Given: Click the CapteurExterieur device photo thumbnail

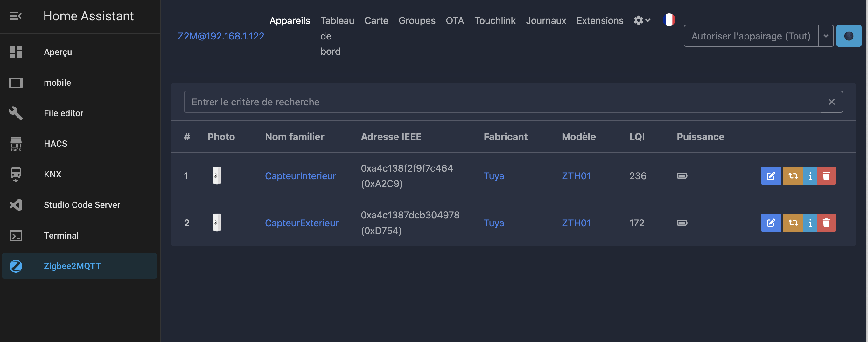Looking at the screenshot, I should [x=217, y=223].
